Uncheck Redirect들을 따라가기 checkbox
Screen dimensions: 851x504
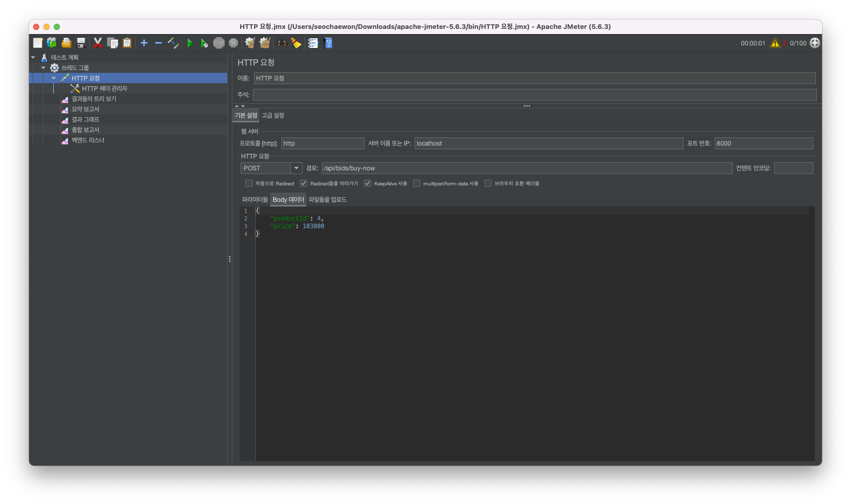304,183
